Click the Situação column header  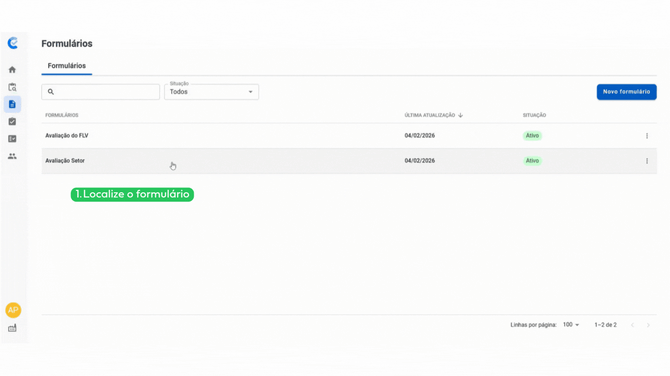(x=534, y=115)
